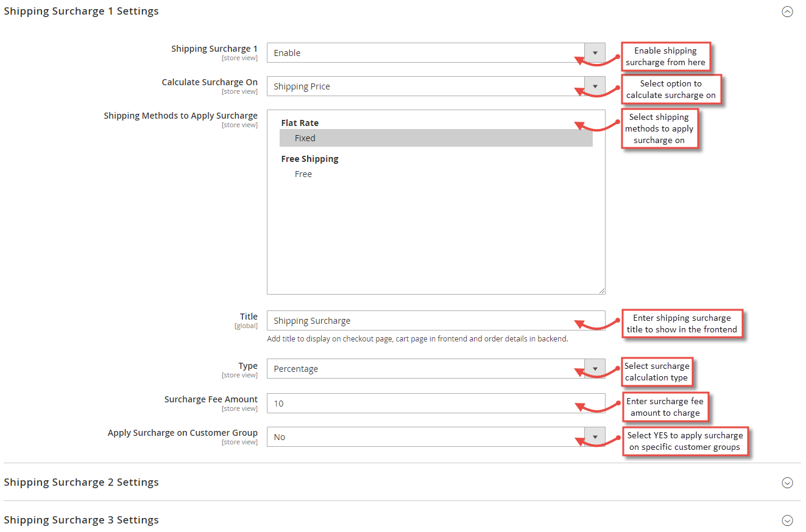This screenshot has width=806, height=532.
Task: Click the Apply Surcharge on Customer Group label
Action: [x=183, y=433]
